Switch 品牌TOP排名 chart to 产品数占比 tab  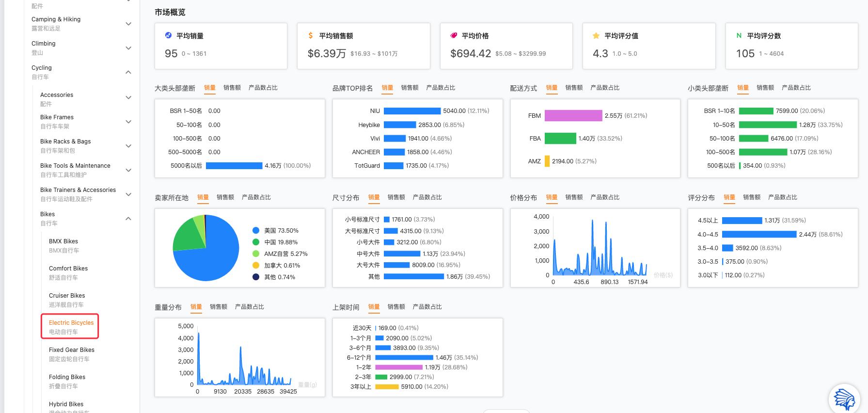(x=441, y=88)
